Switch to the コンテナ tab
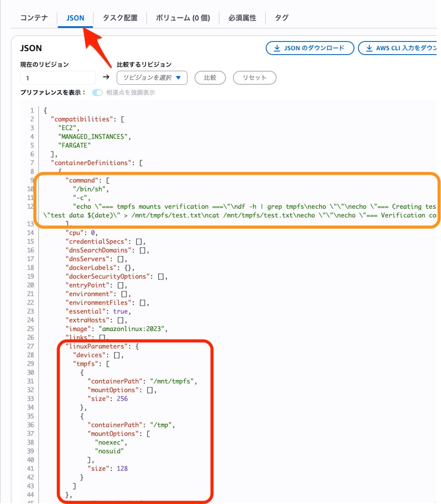 click(x=34, y=18)
